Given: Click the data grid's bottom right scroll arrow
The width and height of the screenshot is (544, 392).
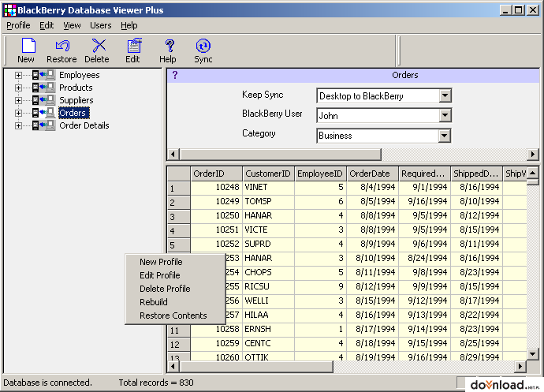Looking at the screenshot, I should coord(520,366).
